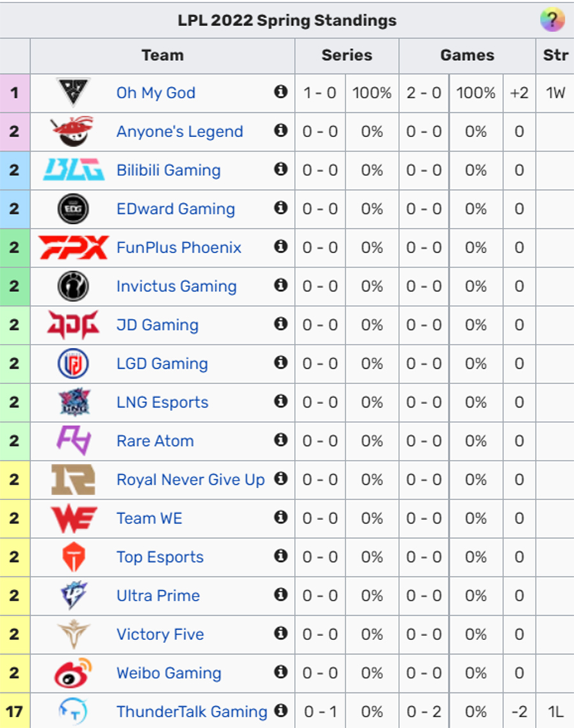Screen dimensions: 574x728
Task: Open the info icon for JD Gaming
Action: coord(281,323)
